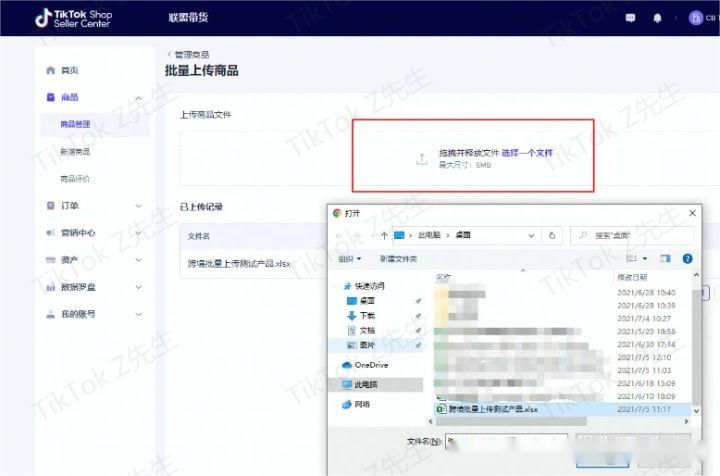Expand the 我的账号 section chevron
Screen dimensions: 720x476
(x=139, y=314)
